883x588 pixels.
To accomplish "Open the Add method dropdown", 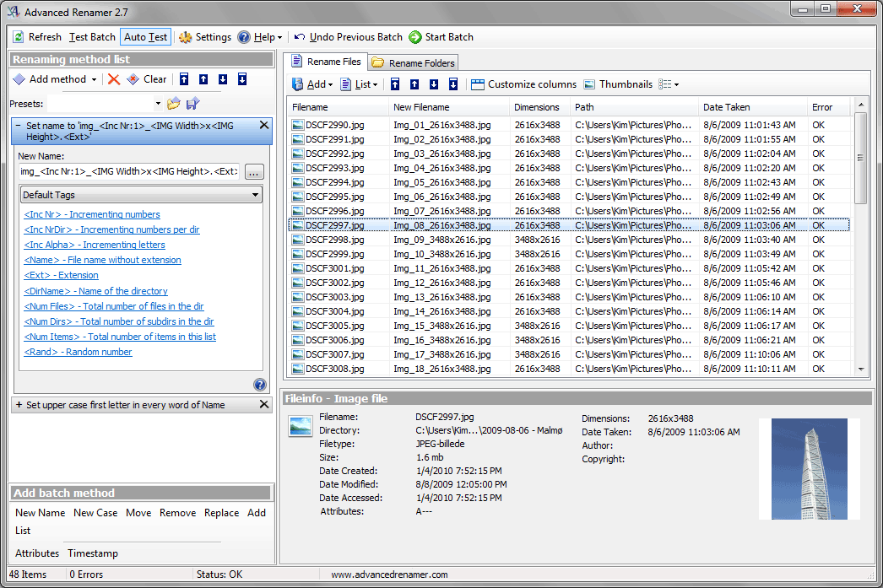I will tap(56, 79).
